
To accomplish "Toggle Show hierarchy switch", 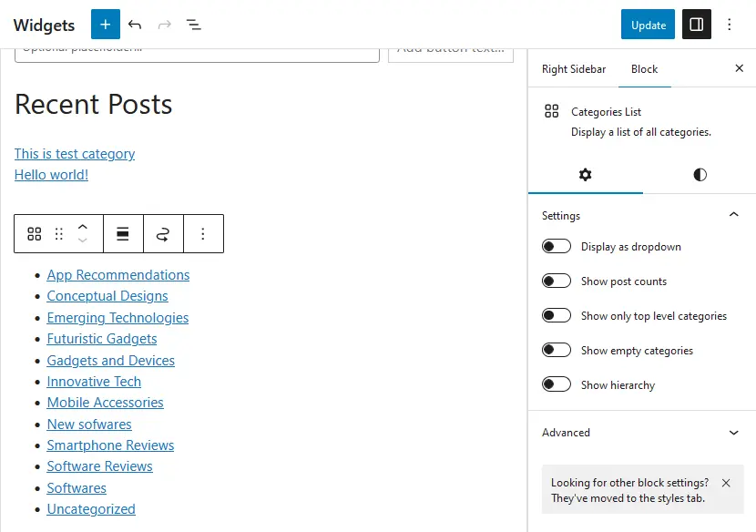I will click(557, 384).
